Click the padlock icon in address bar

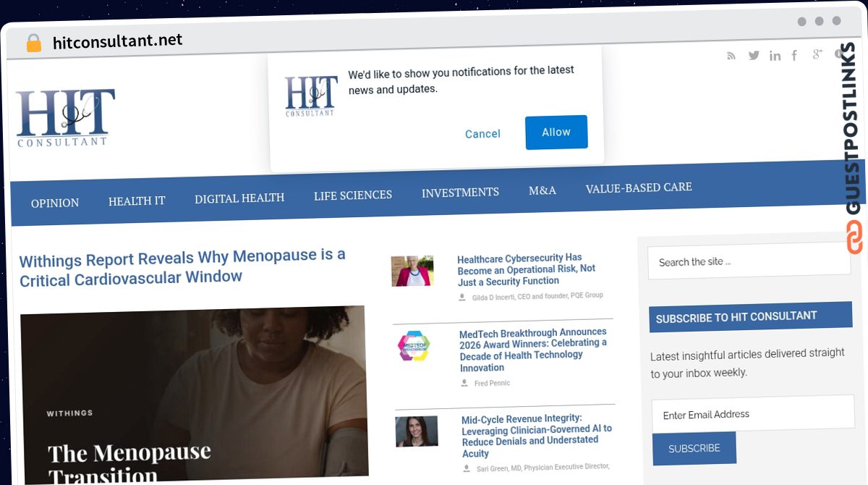33,43
